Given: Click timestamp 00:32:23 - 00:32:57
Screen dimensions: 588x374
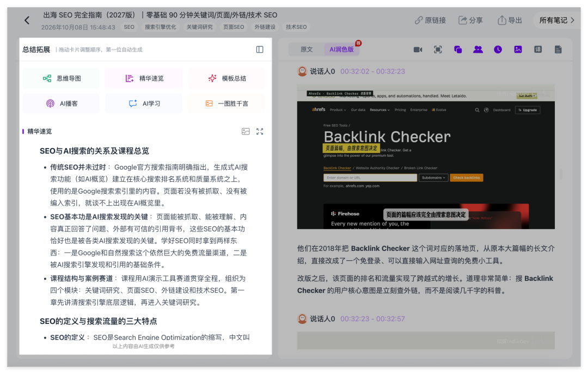Looking at the screenshot, I should tap(372, 319).
